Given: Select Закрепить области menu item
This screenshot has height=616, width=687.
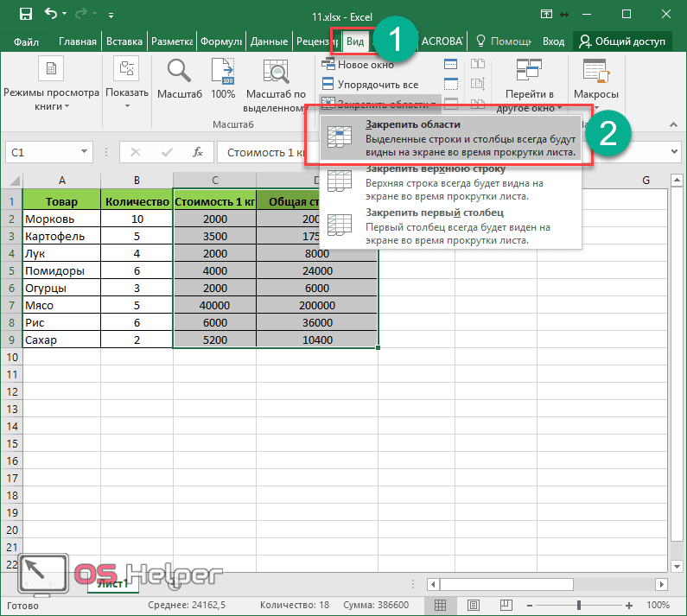Looking at the screenshot, I should pos(451,138).
